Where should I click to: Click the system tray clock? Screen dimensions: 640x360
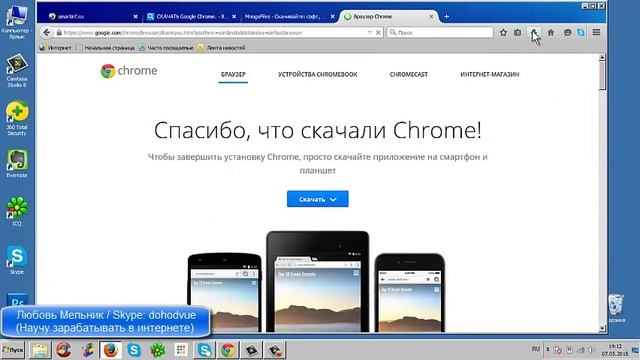pos(615,350)
